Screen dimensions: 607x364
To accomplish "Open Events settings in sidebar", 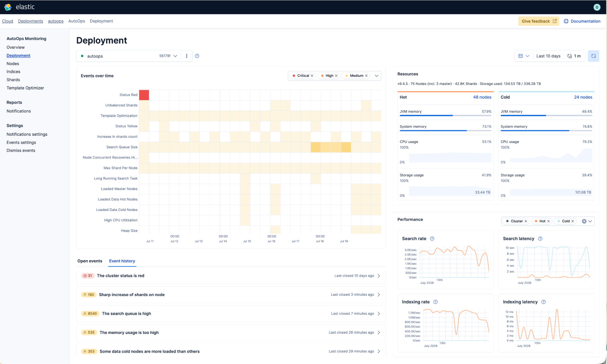I will coord(21,143).
